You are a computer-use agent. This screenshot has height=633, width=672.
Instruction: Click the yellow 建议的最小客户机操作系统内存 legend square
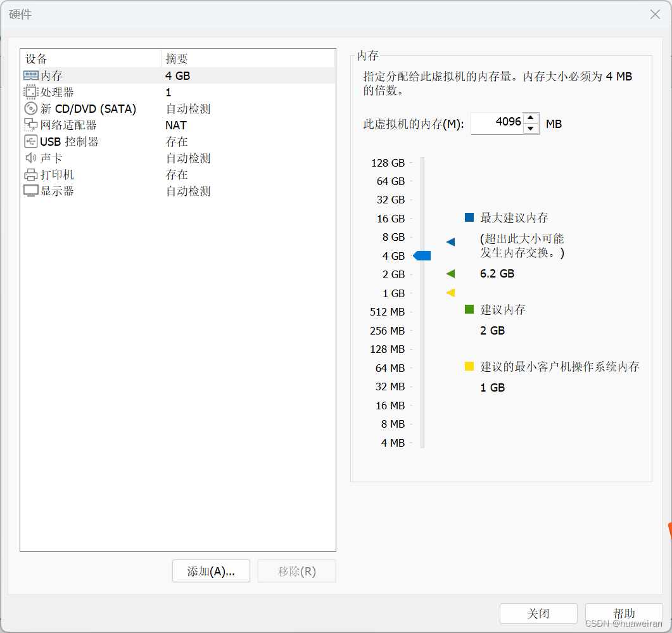[x=469, y=366]
